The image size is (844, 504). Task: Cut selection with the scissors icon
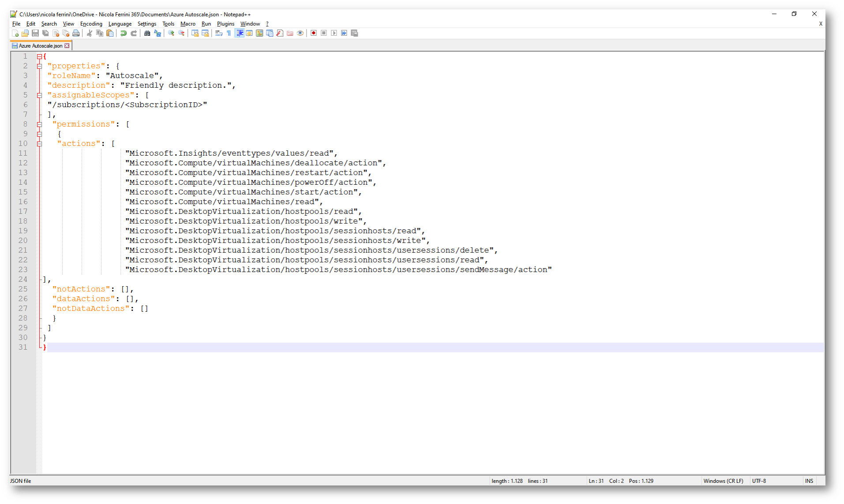click(90, 33)
